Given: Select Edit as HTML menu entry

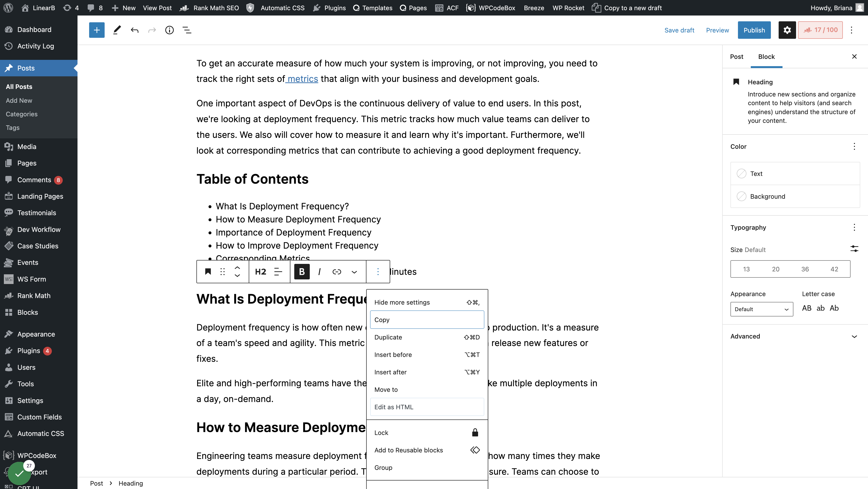Looking at the screenshot, I should point(427,407).
